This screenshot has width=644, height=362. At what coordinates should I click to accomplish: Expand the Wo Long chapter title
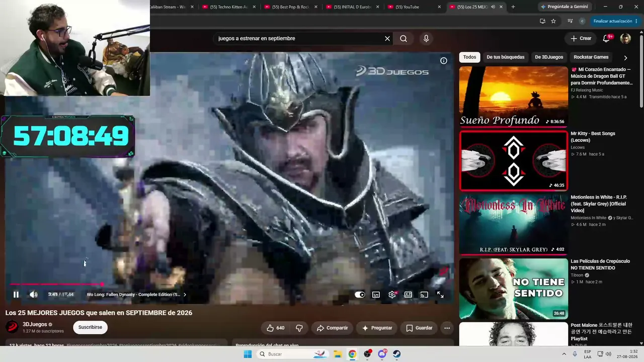136,295
